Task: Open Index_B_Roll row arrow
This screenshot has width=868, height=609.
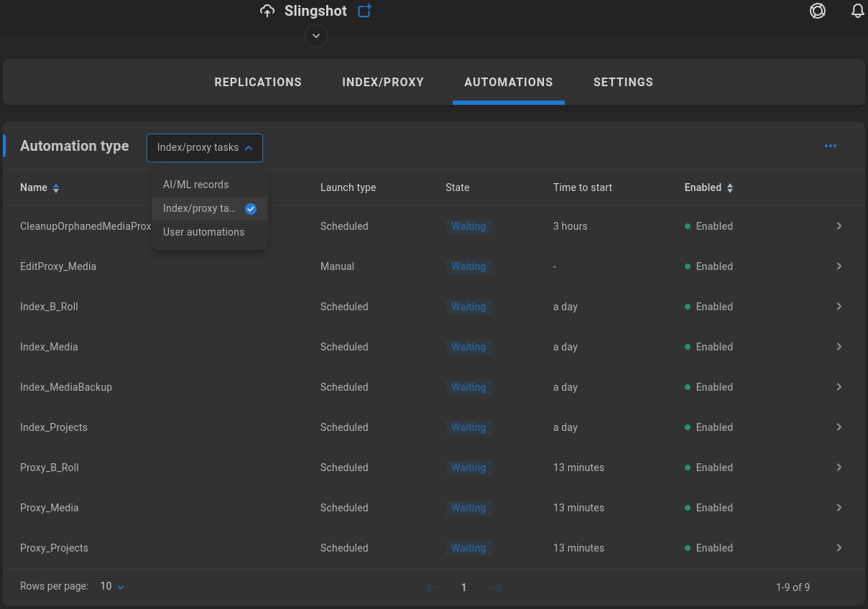Action: (839, 307)
